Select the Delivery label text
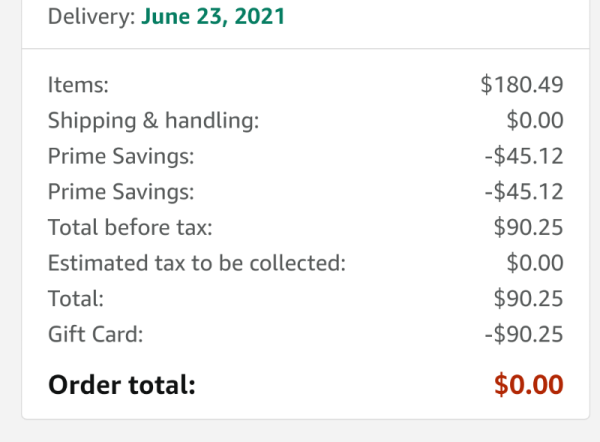600x442 pixels. [x=91, y=17]
